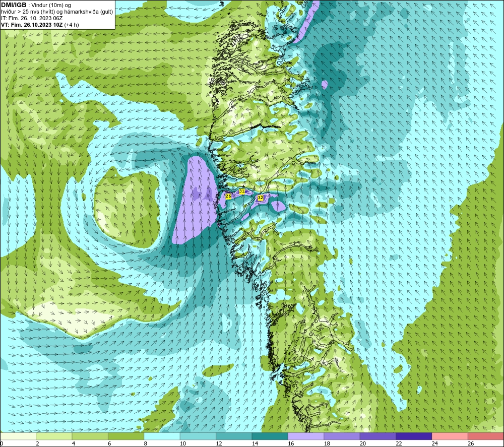Click scale tick label '24'
Image resolution: width=504 pixels, height=447 pixels.
click(x=435, y=443)
